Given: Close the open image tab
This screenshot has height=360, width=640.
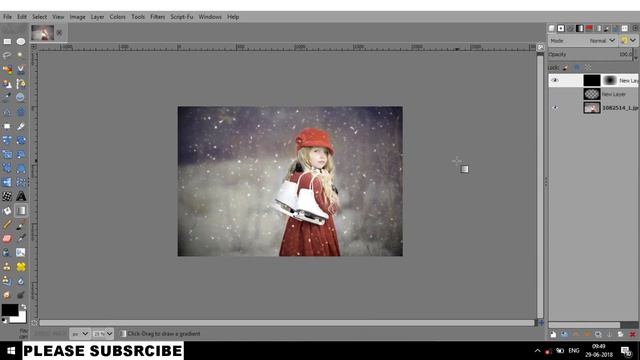Looking at the screenshot, I should [59, 33].
